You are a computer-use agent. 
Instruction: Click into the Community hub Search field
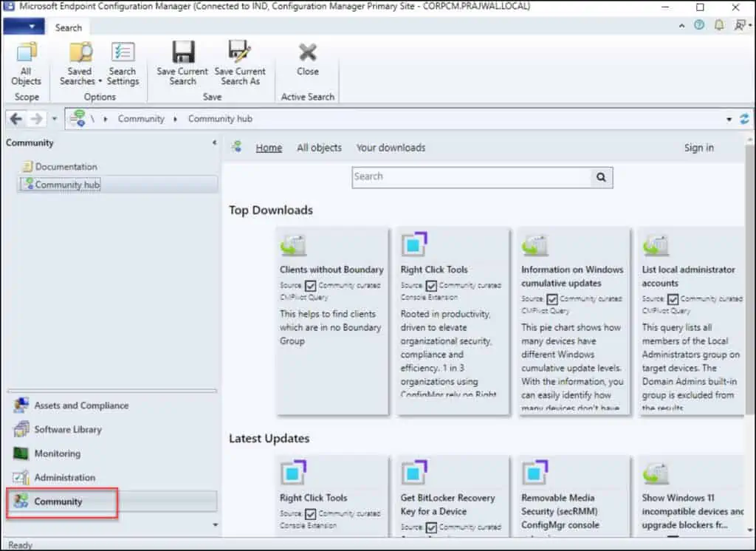pyautogui.click(x=472, y=177)
